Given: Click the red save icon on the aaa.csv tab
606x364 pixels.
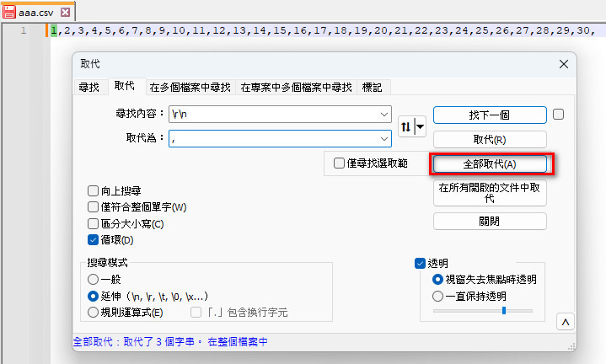Looking at the screenshot, I should (x=9, y=12).
